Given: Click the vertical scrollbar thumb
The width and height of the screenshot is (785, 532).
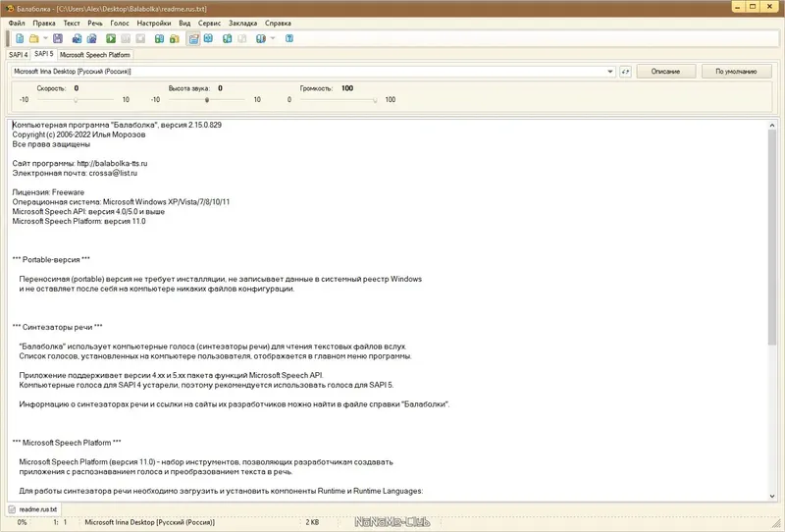Looking at the screenshot, I should (x=771, y=238).
